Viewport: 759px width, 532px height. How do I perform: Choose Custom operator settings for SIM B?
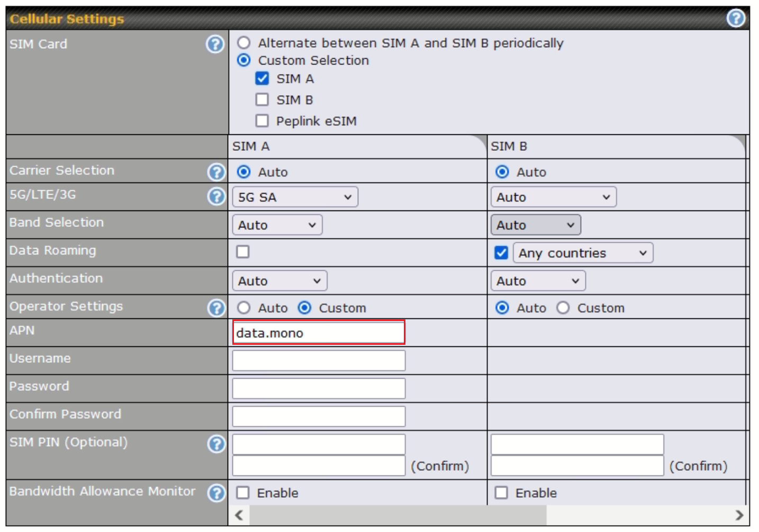[563, 308]
